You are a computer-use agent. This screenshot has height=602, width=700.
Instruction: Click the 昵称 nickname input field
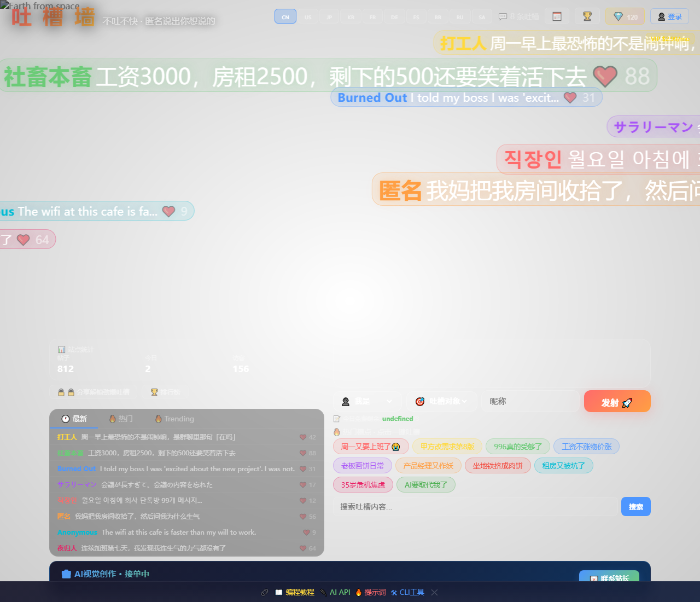pos(530,402)
